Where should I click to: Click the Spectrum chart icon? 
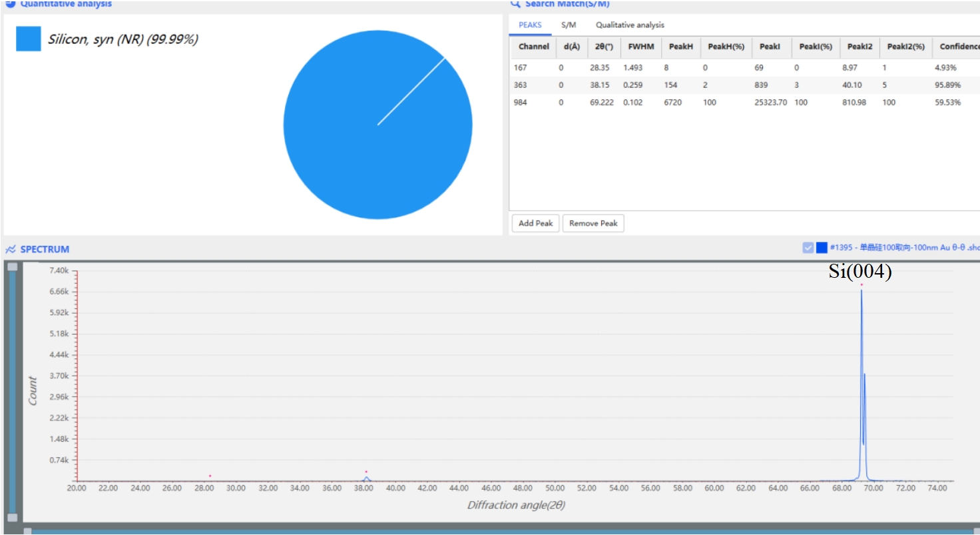11,249
